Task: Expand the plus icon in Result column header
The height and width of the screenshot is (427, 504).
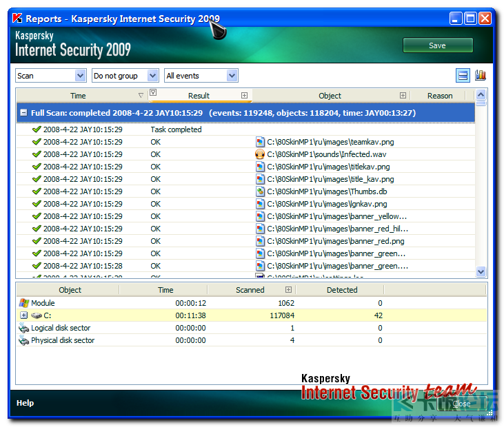Action: point(244,95)
